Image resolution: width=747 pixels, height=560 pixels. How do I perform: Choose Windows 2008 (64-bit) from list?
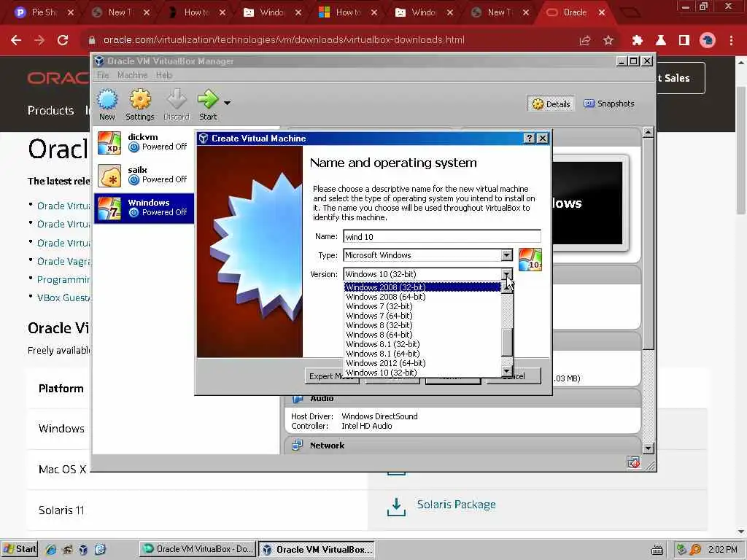click(422, 297)
